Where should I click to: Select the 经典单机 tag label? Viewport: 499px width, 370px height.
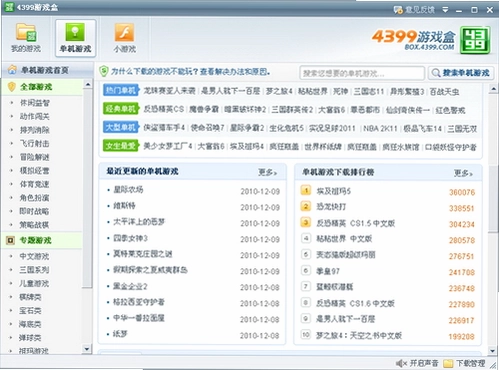[121, 109]
